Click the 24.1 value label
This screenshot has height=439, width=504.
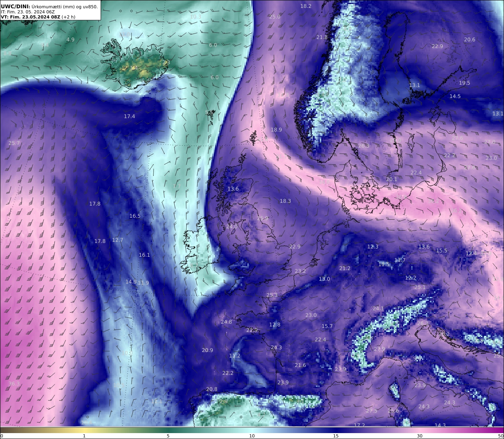378,308
